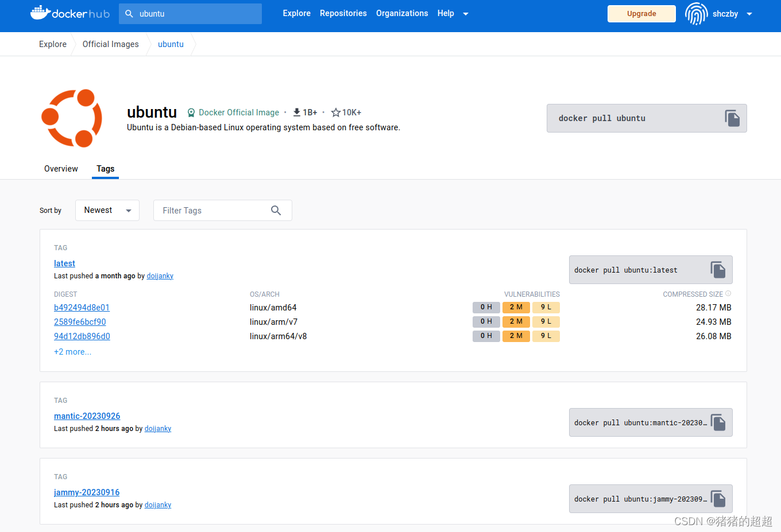Open the Repositories menu
Image resolution: width=781 pixels, height=532 pixels.
click(343, 13)
